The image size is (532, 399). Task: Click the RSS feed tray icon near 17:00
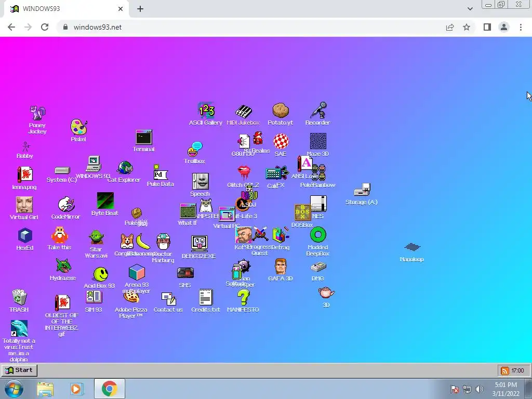505,370
